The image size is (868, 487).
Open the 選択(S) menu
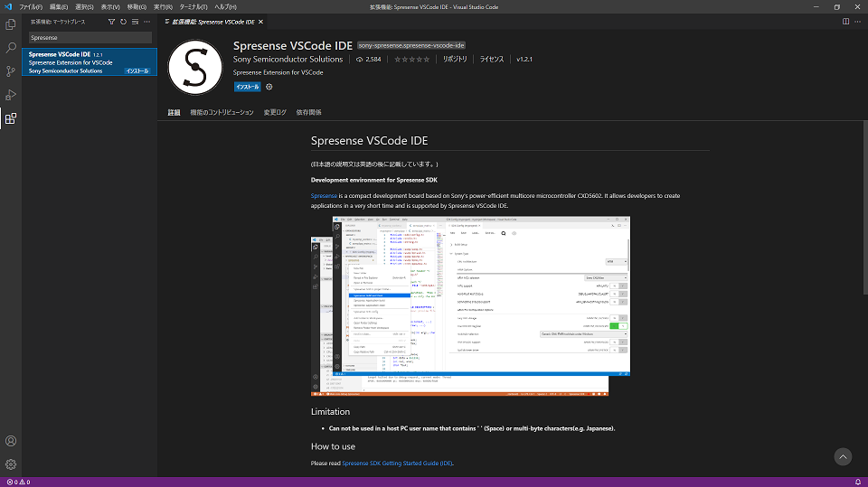(x=84, y=7)
